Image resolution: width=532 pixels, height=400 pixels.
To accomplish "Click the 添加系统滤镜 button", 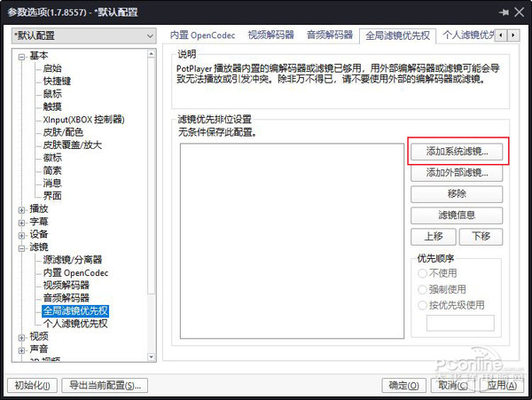I will [x=457, y=152].
